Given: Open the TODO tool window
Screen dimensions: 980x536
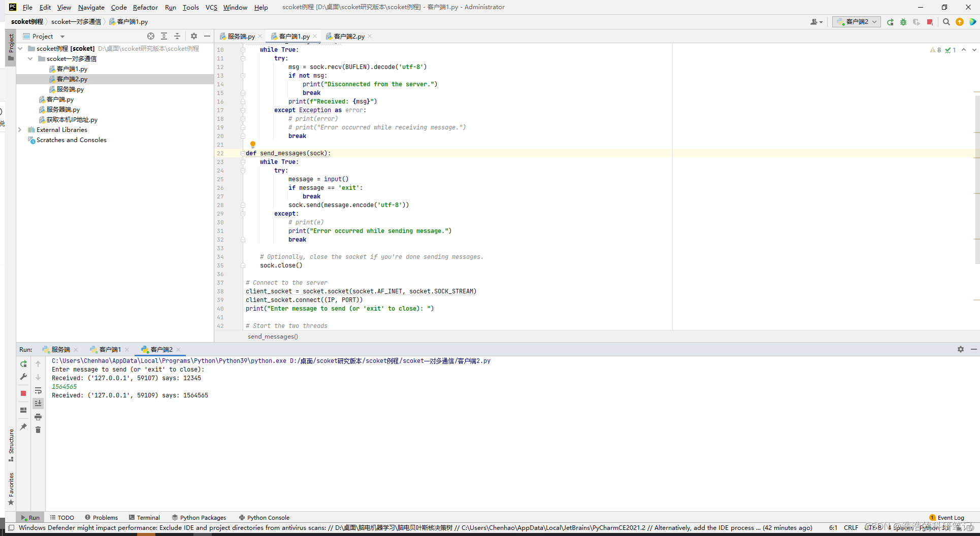Looking at the screenshot, I should tap(62, 518).
